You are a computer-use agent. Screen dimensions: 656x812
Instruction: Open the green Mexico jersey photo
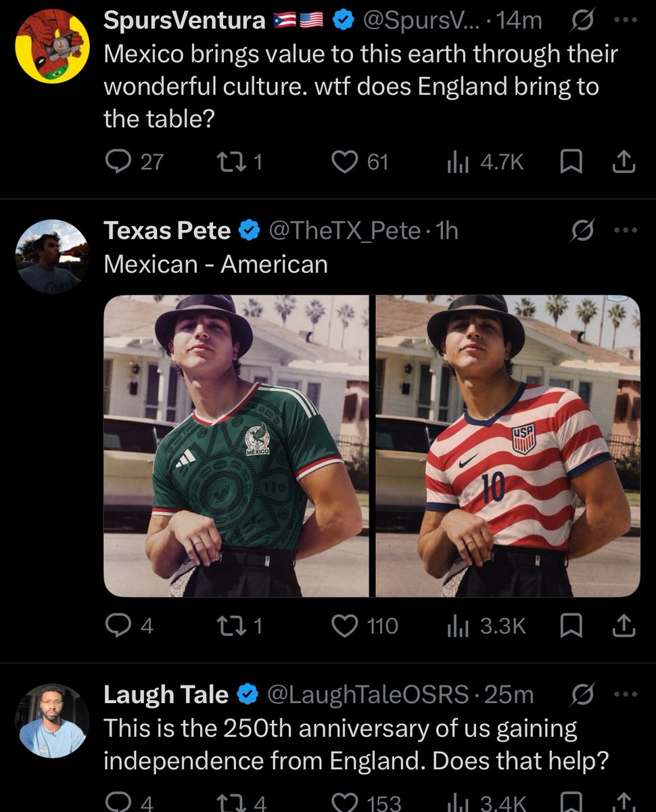235,446
